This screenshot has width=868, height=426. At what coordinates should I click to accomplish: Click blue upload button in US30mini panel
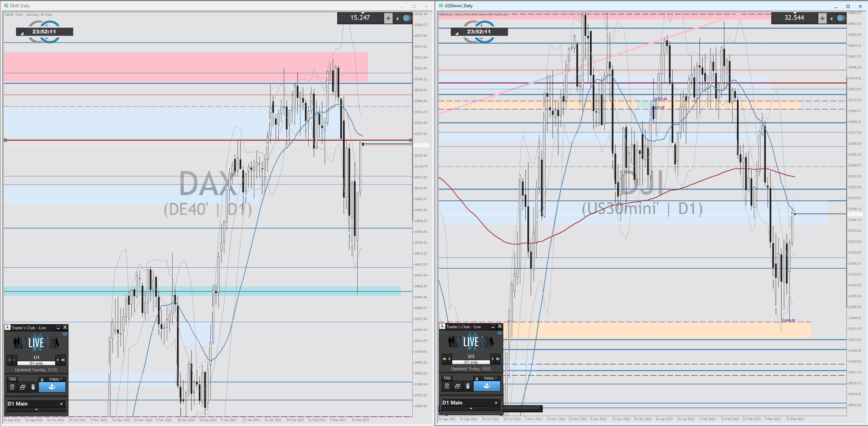[487, 386]
